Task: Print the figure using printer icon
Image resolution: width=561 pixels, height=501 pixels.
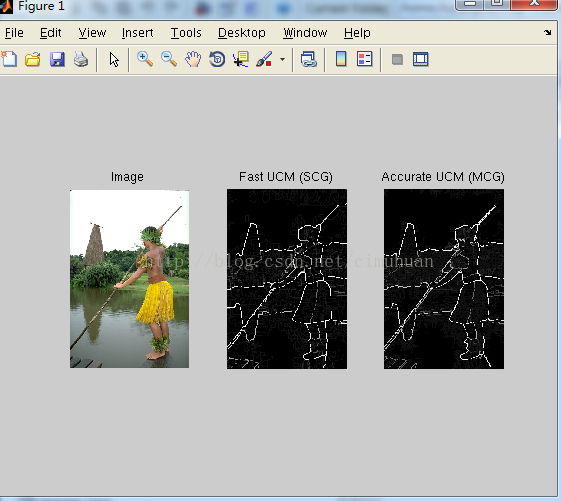Action: (81, 59)
